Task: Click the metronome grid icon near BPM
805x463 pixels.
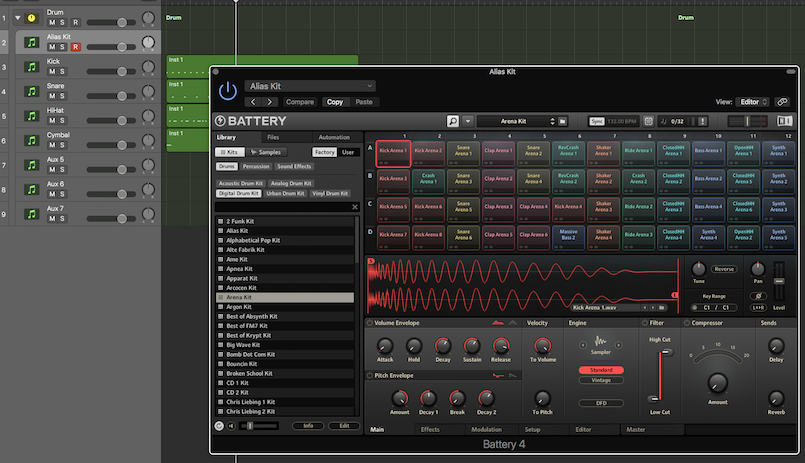Action: [x=648, y=121]
